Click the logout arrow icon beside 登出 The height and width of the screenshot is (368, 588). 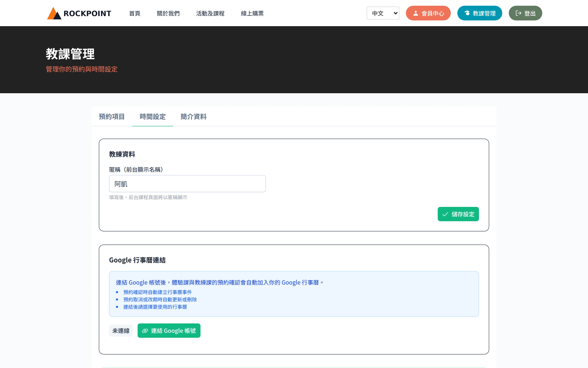[518, 13]
